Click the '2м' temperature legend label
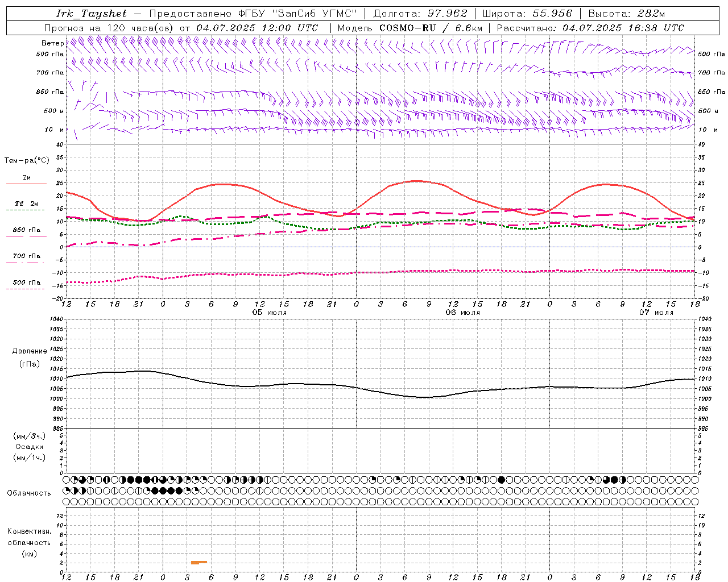 point(27,178)
